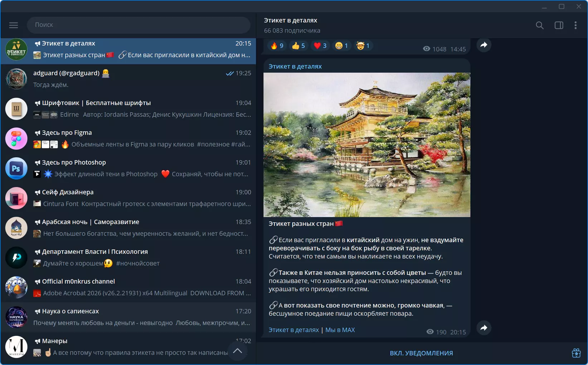Enable notifications with ВКЛ. УВЕДОМЛЕНИЯ button
The width and height of the screenshot is (588, 365).
click(x=421, y=353)
